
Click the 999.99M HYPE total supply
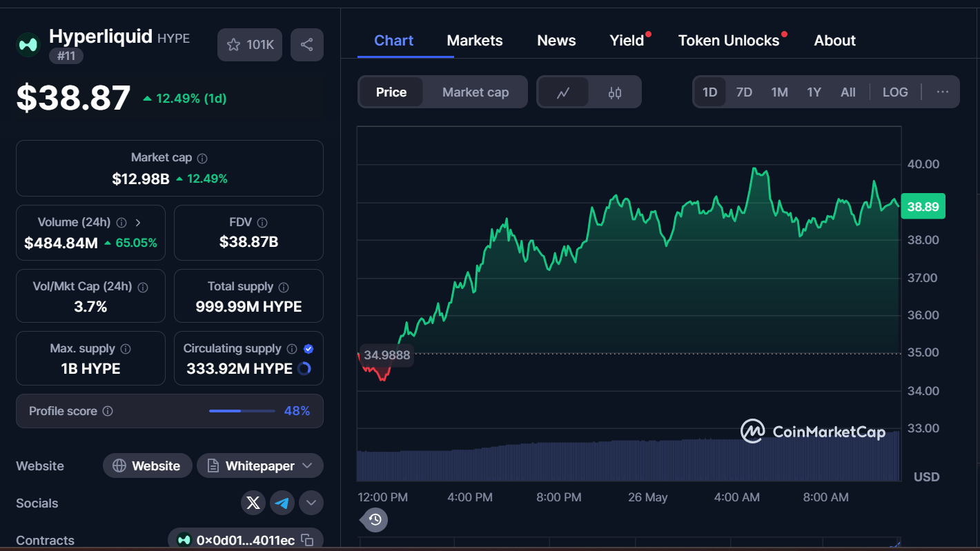tap(248, 307)
